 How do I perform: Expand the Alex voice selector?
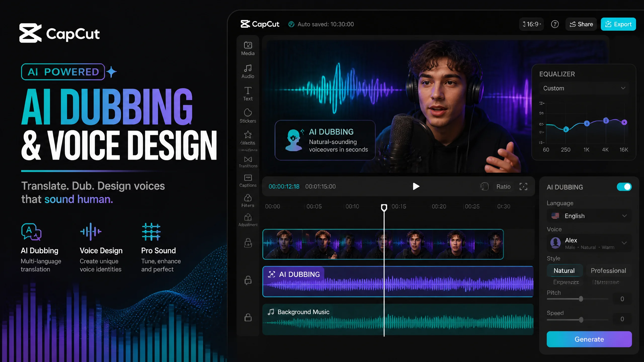589,243
